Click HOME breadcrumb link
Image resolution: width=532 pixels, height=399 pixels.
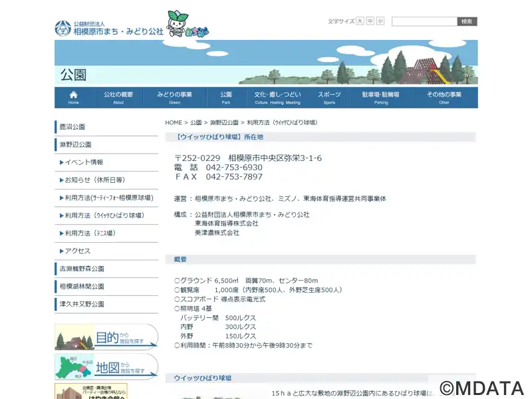(x=173, y=123)
